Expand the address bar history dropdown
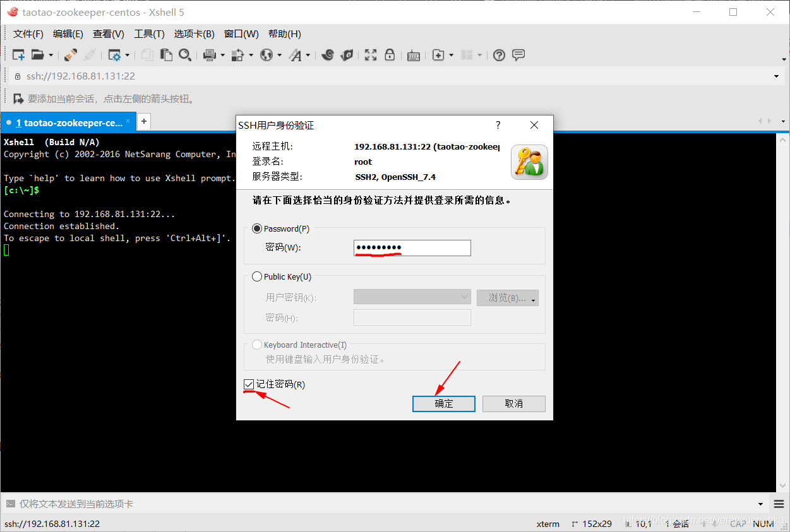This screenshot has height=532, width=790. pos(776,76)
